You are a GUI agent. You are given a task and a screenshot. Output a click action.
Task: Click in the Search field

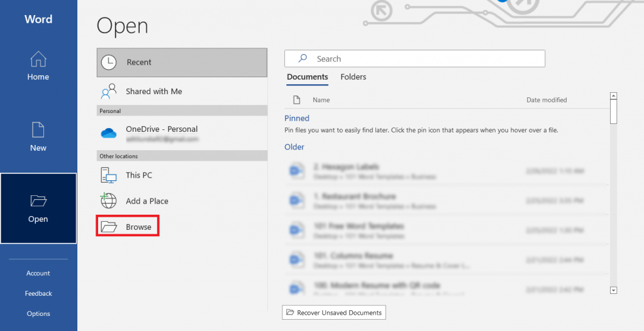click(415, 58)
